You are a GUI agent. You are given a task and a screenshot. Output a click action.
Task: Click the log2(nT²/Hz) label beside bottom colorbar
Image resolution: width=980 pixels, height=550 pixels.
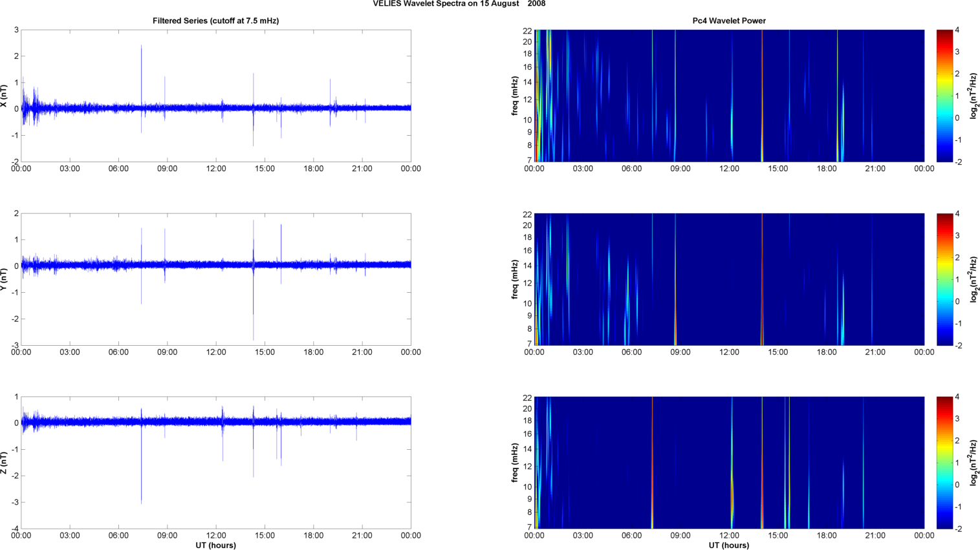pos(974,463)
